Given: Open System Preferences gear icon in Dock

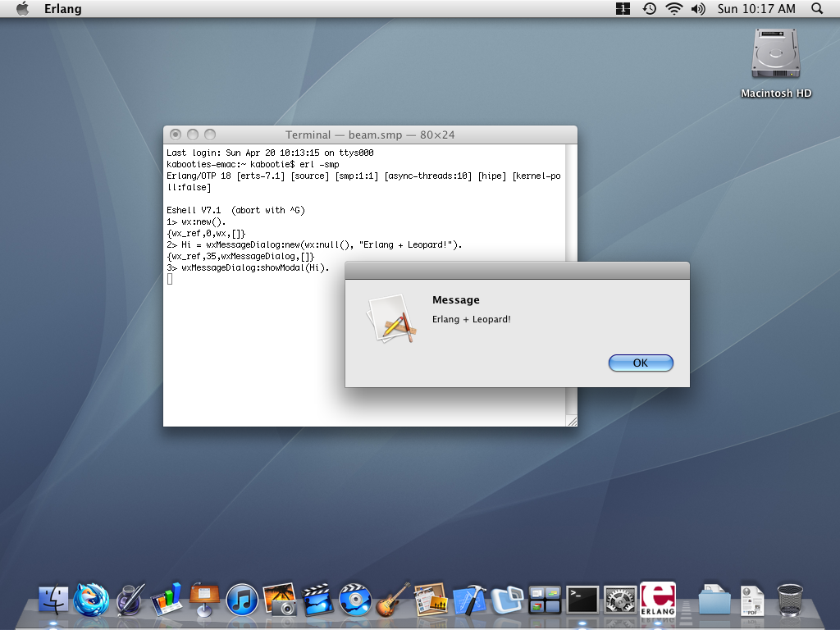Looking at the screenshot, I should 620,600.
